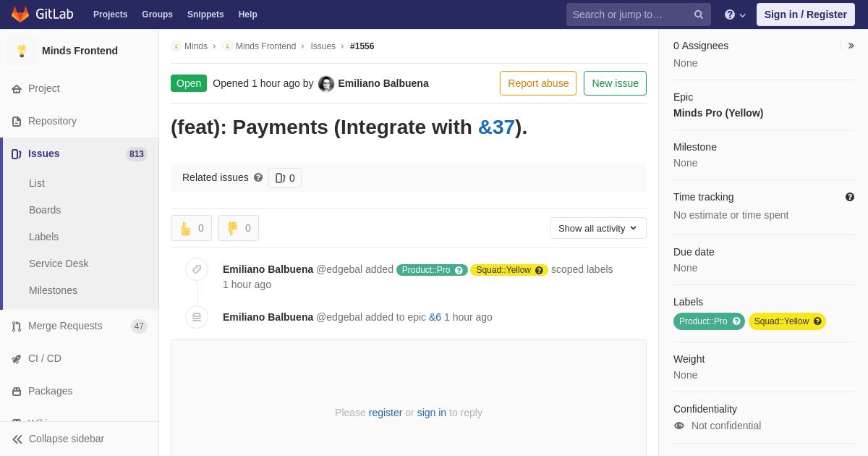868x456 pixels.
Task: Open Labels page in sidebar
Action: (x=43, y=237)
